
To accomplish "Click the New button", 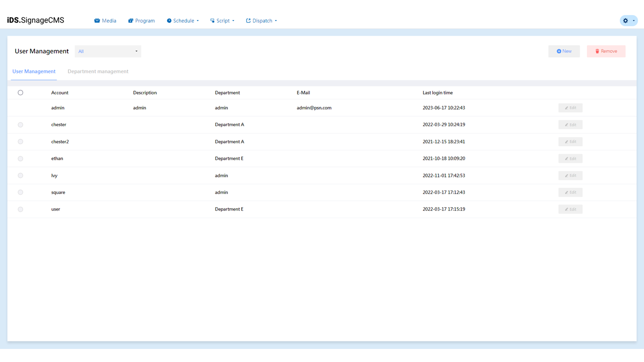I will tap(564, 51).
